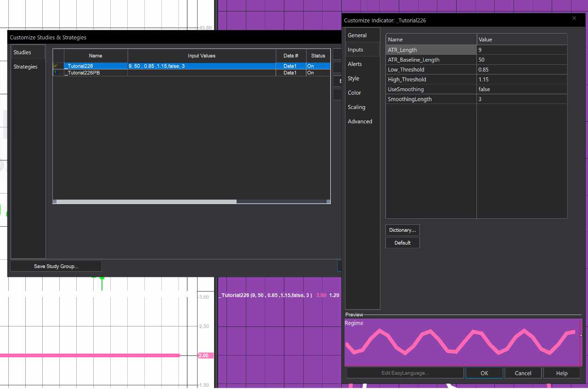Select the Low_Threshold input name

431,69
